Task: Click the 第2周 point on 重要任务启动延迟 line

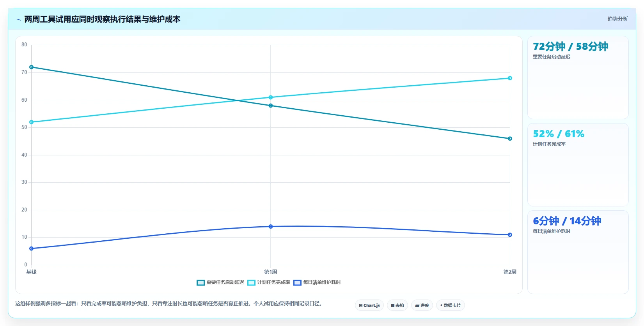Action: click(510, 139)
